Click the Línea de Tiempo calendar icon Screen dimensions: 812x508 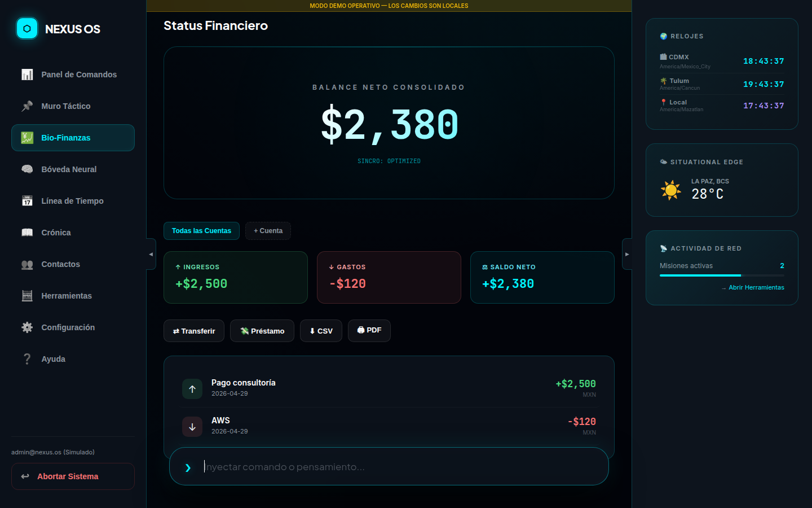click(27, 201)
